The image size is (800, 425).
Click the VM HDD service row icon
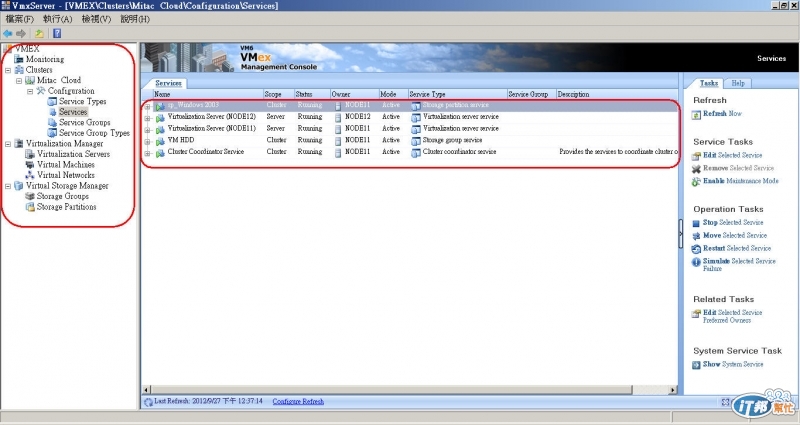coord(160,141)
